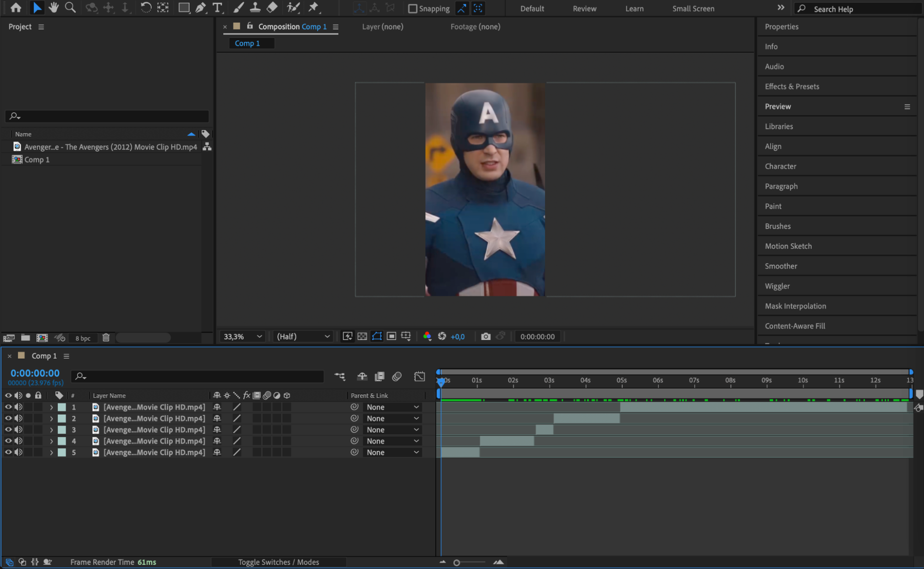Click the snapshot camera icon
The width and height of the screenshot is (924, 569).
485,336
